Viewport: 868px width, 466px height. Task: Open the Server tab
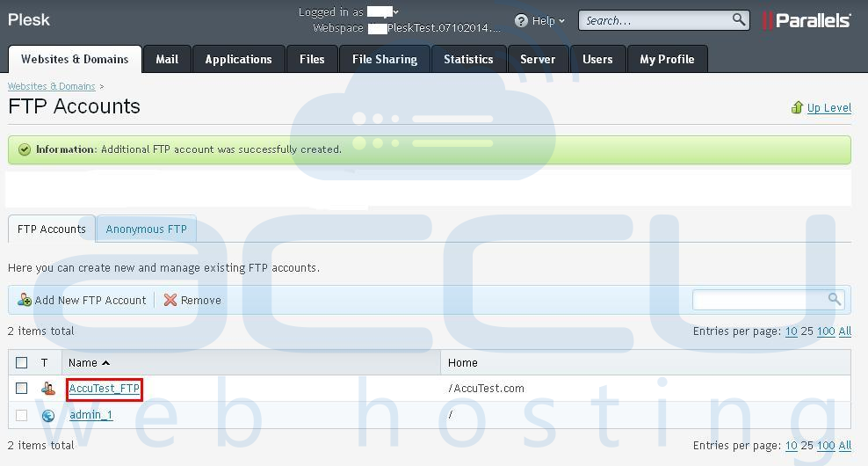click(538, 59)
